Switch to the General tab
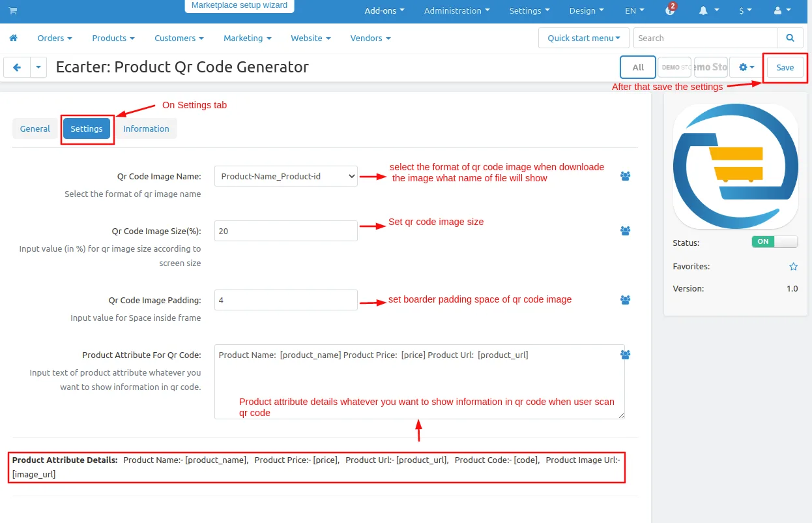 (x=35, y=128)
